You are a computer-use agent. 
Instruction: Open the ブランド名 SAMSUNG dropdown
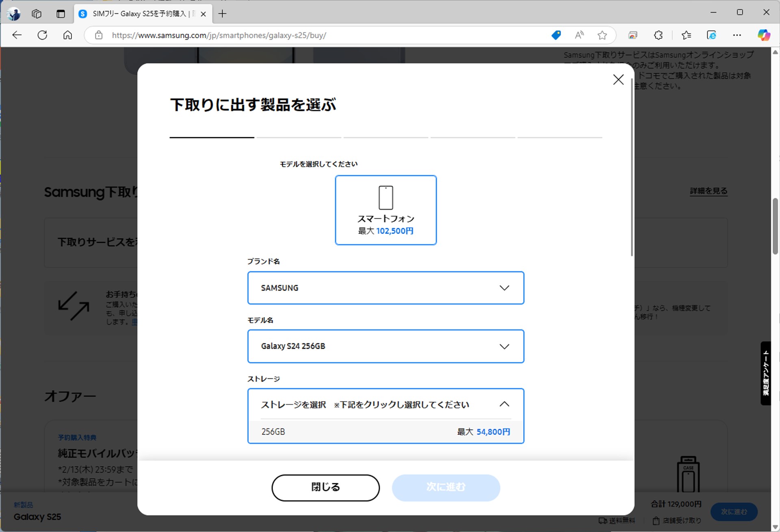point(386,288)
